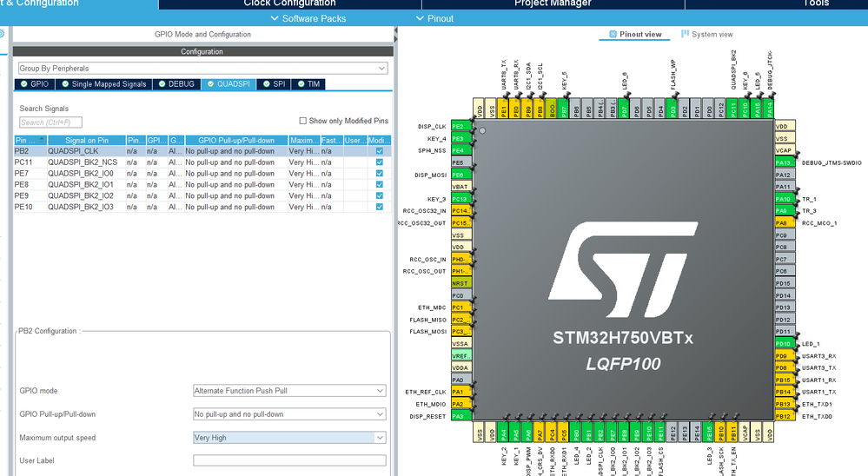Image resolution: width=868 pixels, height=476 pixels.
Task: Open the Maximum output speed dropdown
Action: (x=289, y=437)
